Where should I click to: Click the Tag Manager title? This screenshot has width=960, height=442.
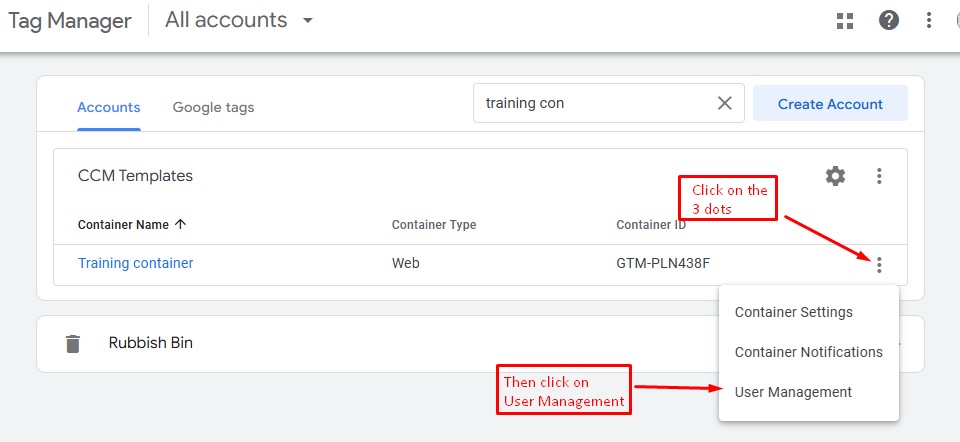point(69,21)
